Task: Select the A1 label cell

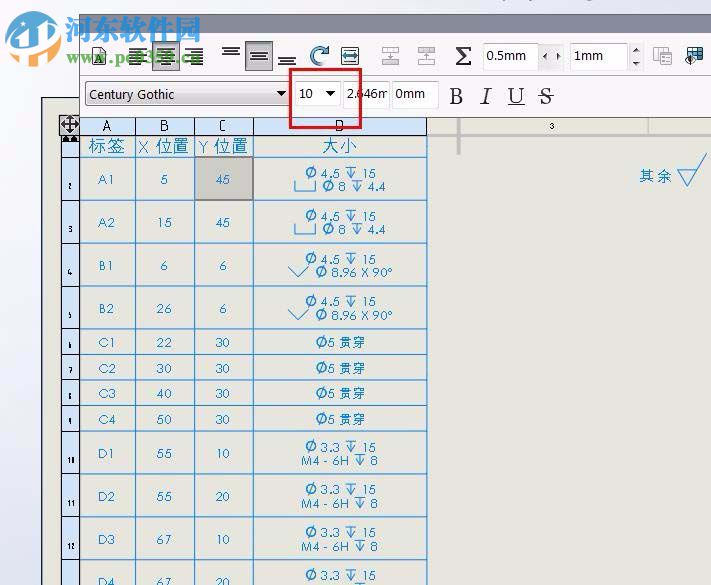Action: click(107, 180)
